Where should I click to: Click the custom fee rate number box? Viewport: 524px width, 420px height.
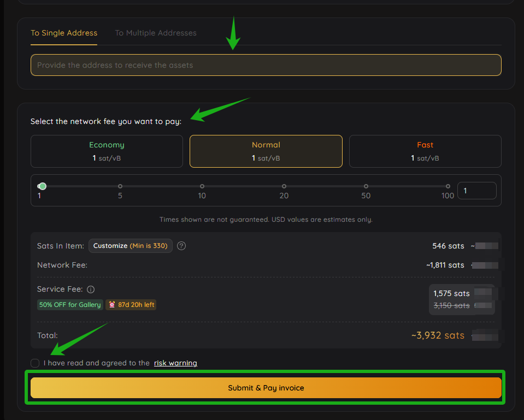tap(476, 191)
